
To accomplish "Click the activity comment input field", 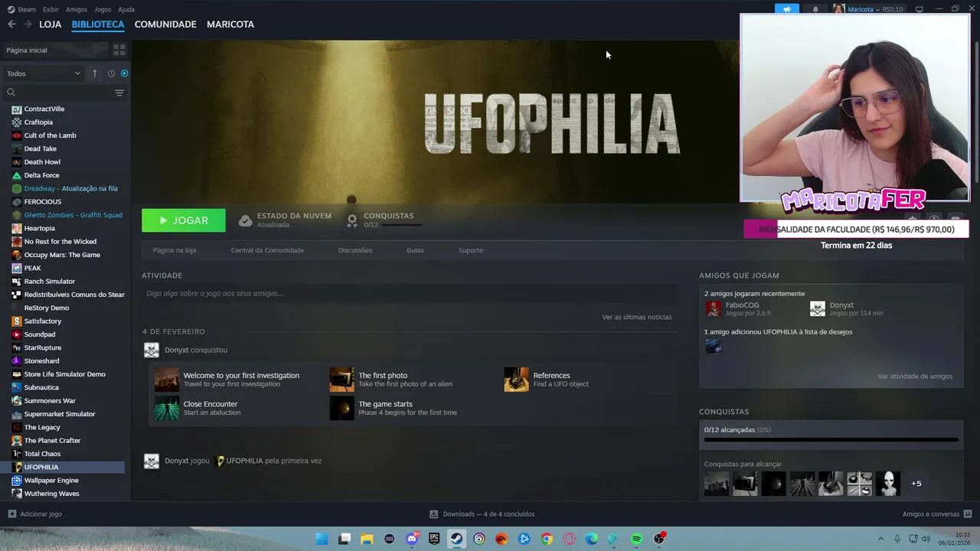I will point(409,293).
